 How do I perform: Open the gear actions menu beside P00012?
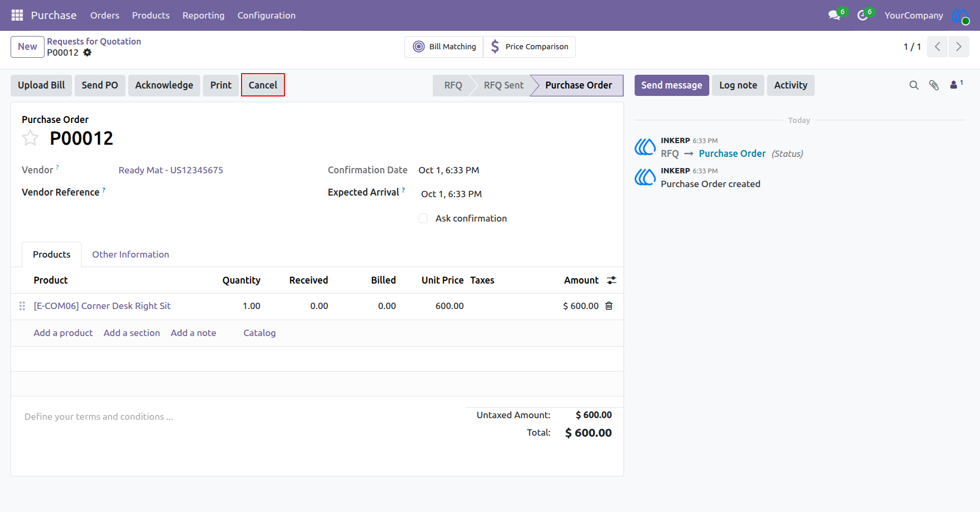87,52
